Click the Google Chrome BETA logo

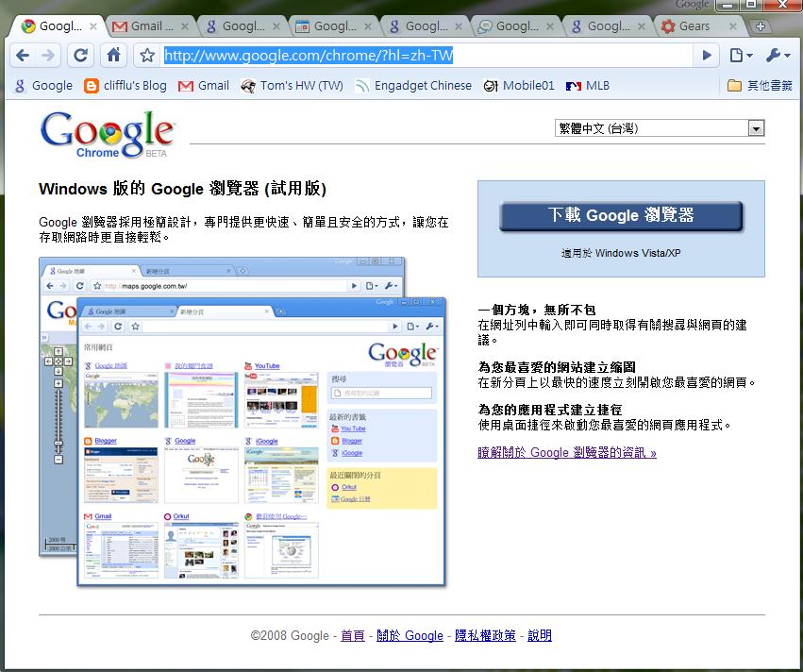(x=108, y=134)
